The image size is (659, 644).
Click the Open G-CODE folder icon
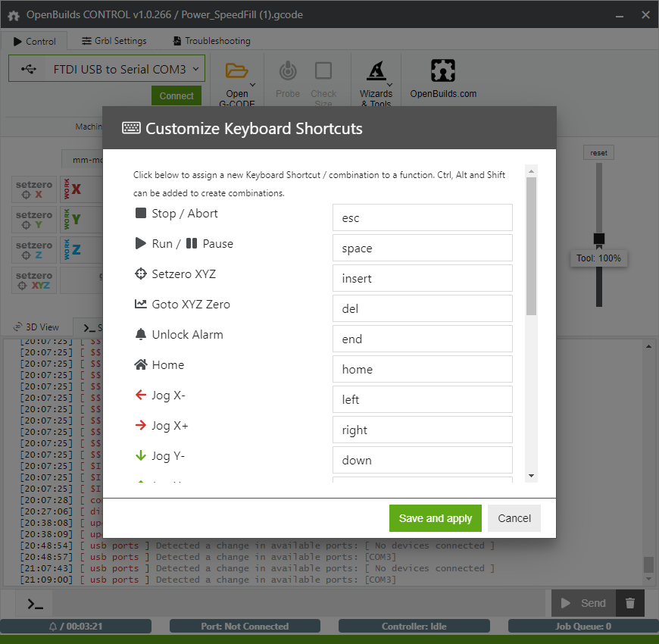[237, 71]
